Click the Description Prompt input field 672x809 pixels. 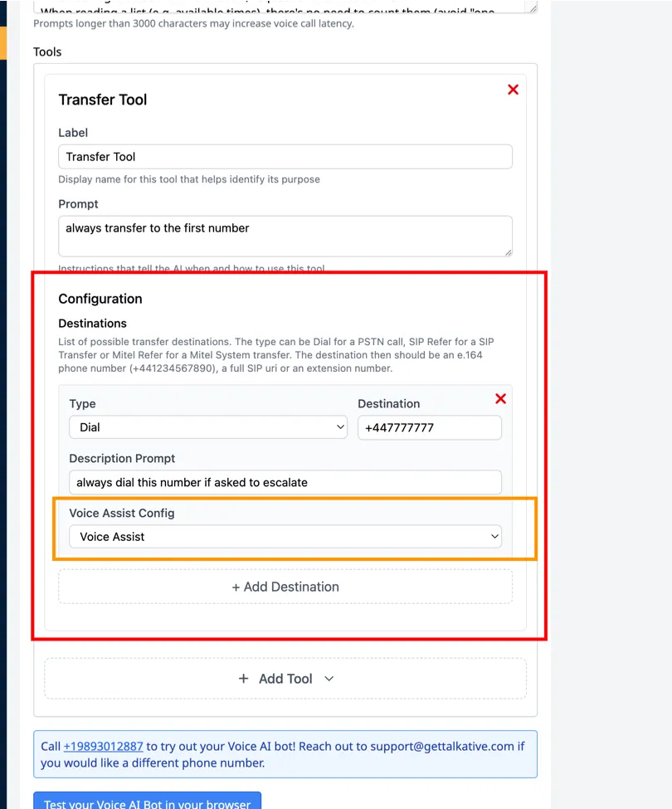point(285,482)
